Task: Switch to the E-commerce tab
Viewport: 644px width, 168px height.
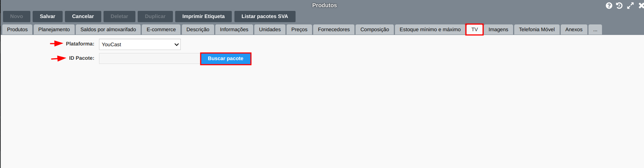Action: tap(161, 30)
